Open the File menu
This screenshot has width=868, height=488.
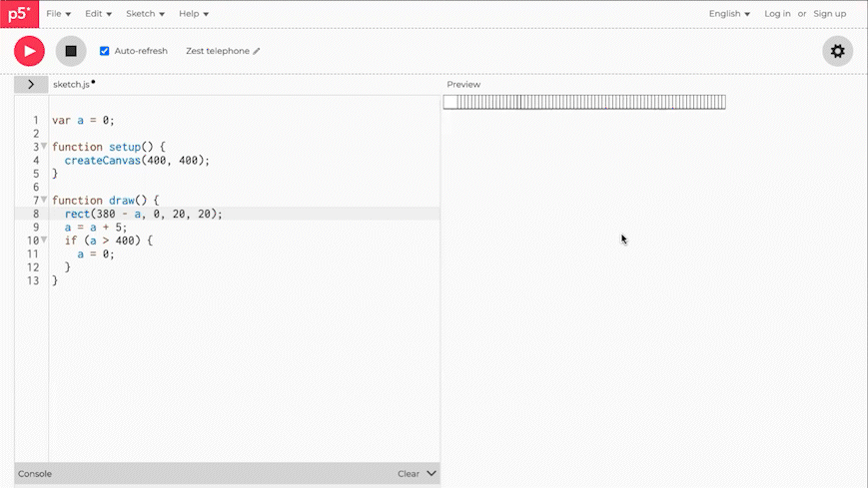(x=58, y=14)
